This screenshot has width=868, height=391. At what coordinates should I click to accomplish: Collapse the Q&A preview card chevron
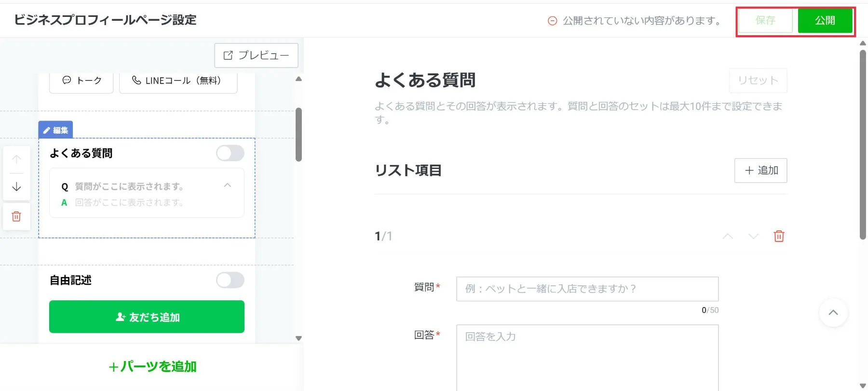[228, 185]
